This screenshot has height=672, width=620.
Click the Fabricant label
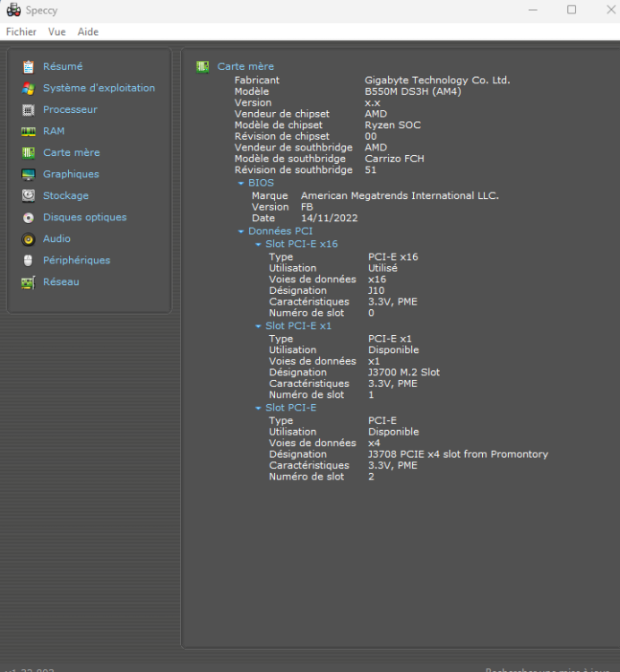(256, 80)
